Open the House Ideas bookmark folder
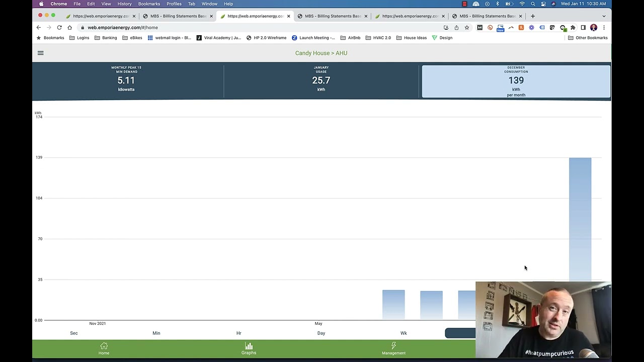The width and height of the screenshot is (644, 362). pyautogui.click(x=412, y=38)
